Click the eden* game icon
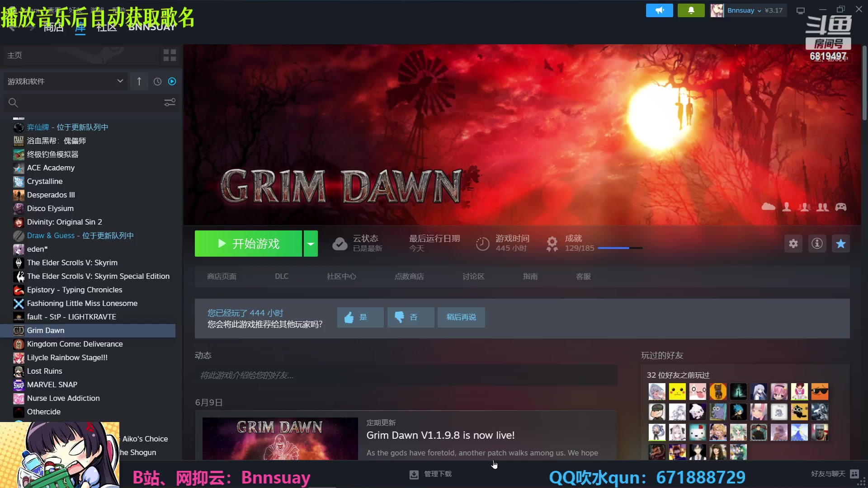This screenshot has width=868, height=488. (x=19, y=249)
